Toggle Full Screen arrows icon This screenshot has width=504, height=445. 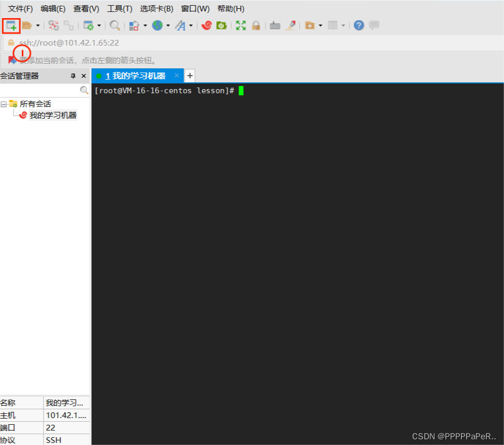click(x=241, y=25)
